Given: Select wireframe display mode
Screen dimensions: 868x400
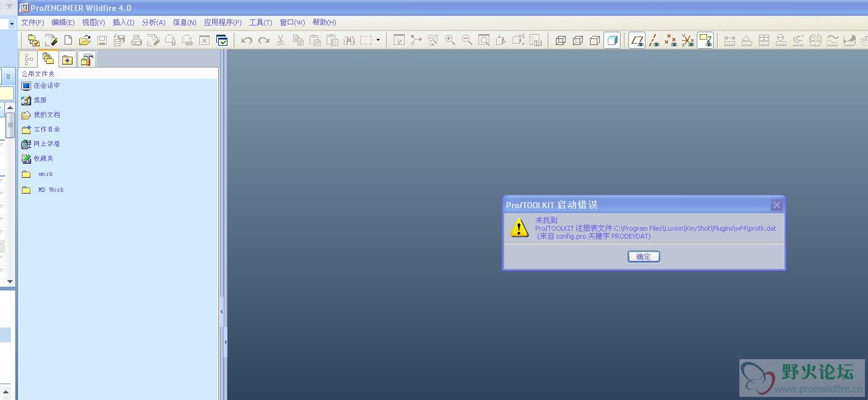Looking at the screenshot, I should (x=561, y=41).
